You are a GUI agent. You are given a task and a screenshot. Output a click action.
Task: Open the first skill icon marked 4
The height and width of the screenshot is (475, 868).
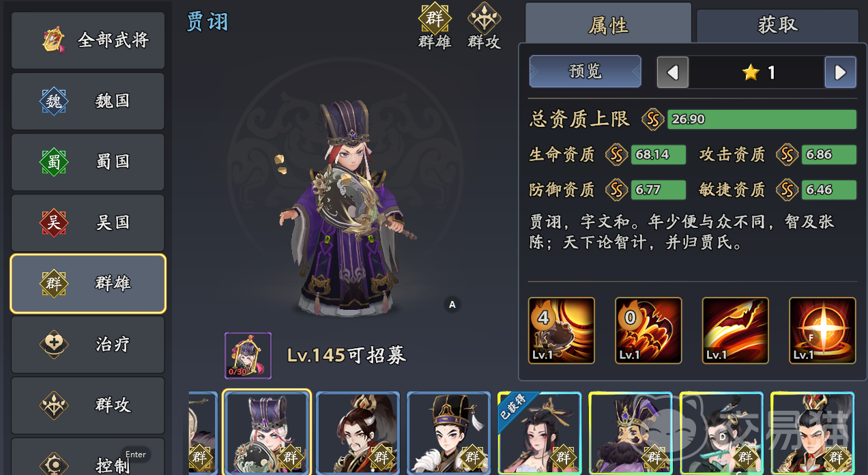pyautogui.click(x=562, y=330)
